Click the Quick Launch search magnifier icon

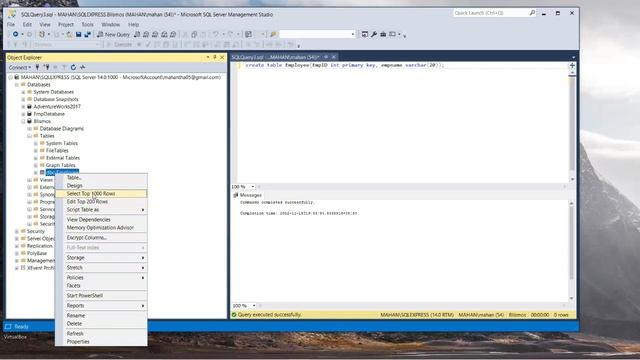pyautogui.click(x=532, y=13)
